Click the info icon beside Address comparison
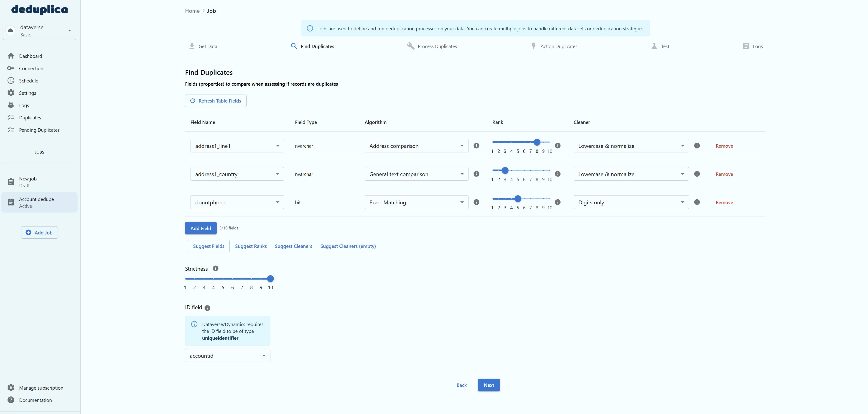 pos(476,146)
